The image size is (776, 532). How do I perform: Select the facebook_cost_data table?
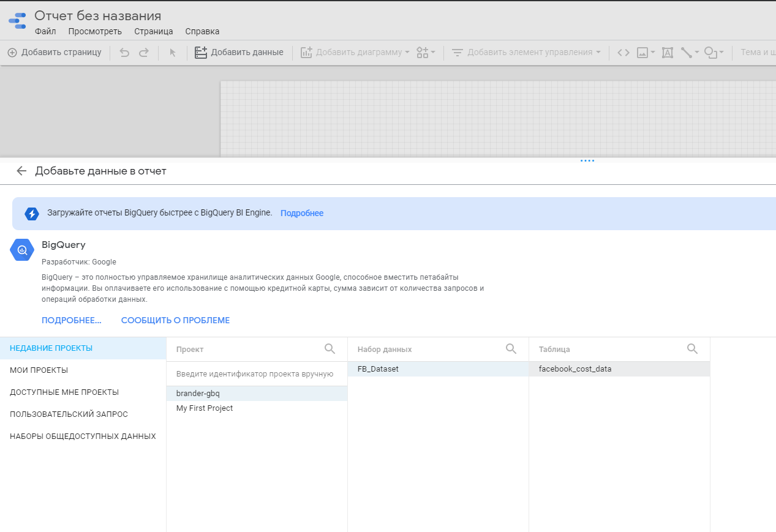click(575, 369)
